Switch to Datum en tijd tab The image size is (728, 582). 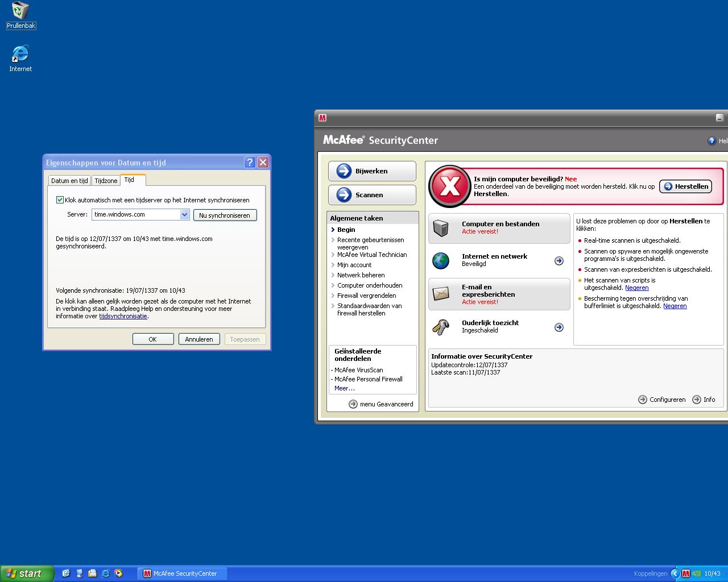click(x=69, y=181)
